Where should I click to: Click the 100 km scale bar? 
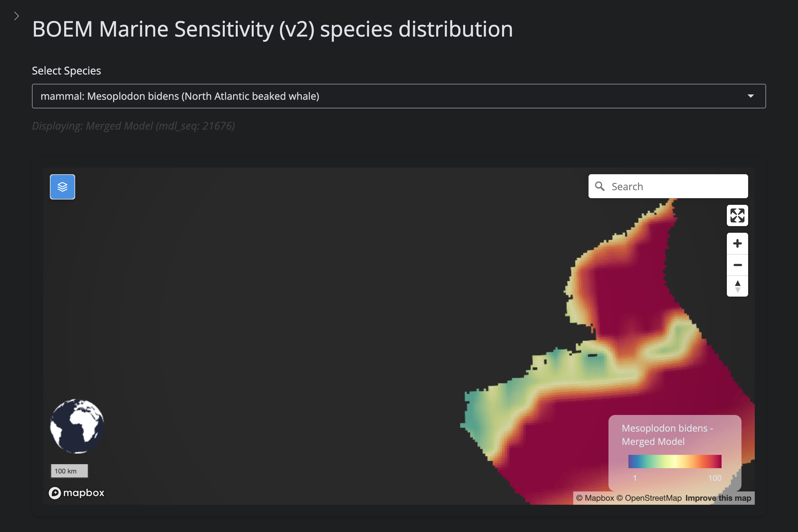(69, 471)
